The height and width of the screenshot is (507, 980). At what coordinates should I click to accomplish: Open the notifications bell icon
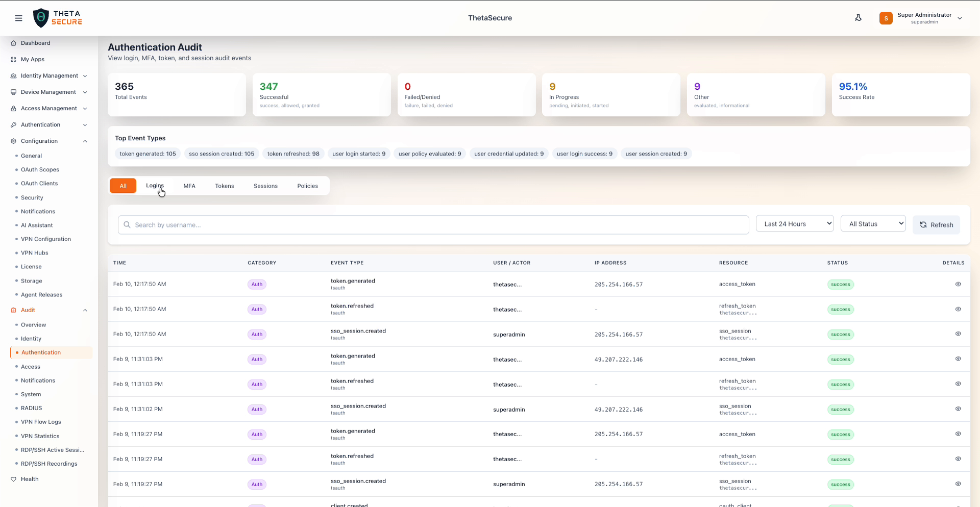pos(858,18)
